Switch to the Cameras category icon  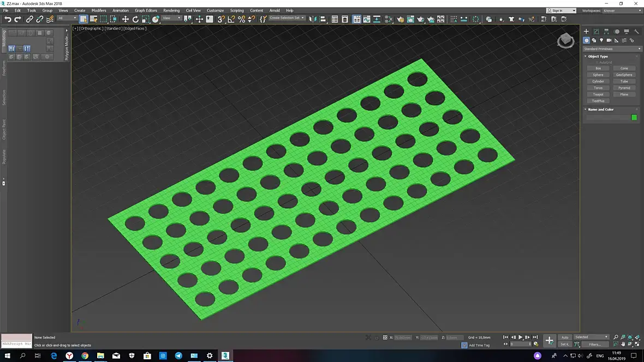[x=609, y=40]
